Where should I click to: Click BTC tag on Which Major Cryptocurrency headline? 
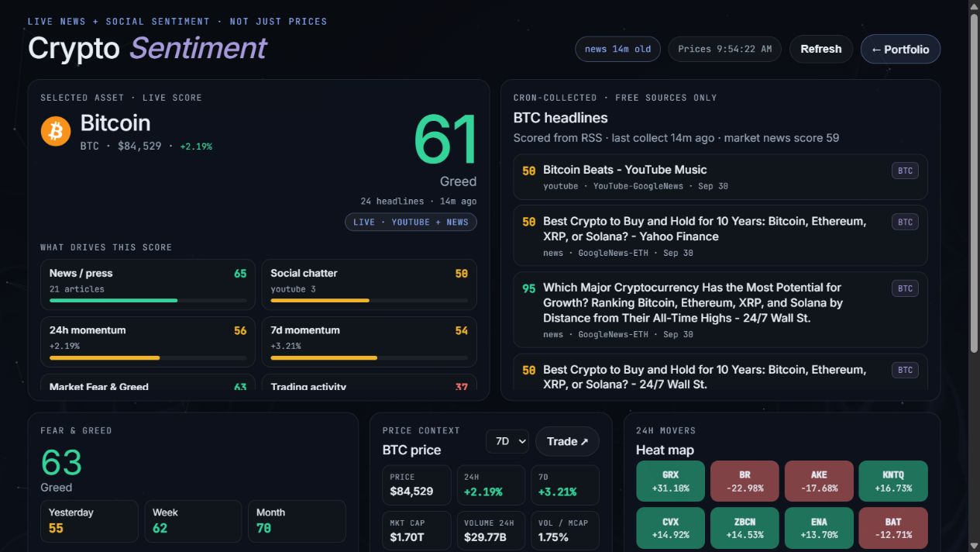pyautogui.click(x=905, y=288)
